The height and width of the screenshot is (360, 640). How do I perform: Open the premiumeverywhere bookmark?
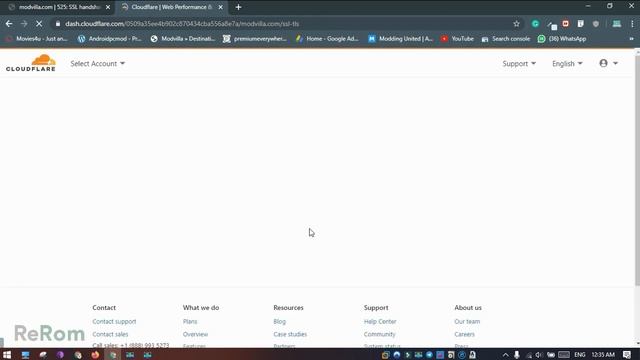coord(255,39)
